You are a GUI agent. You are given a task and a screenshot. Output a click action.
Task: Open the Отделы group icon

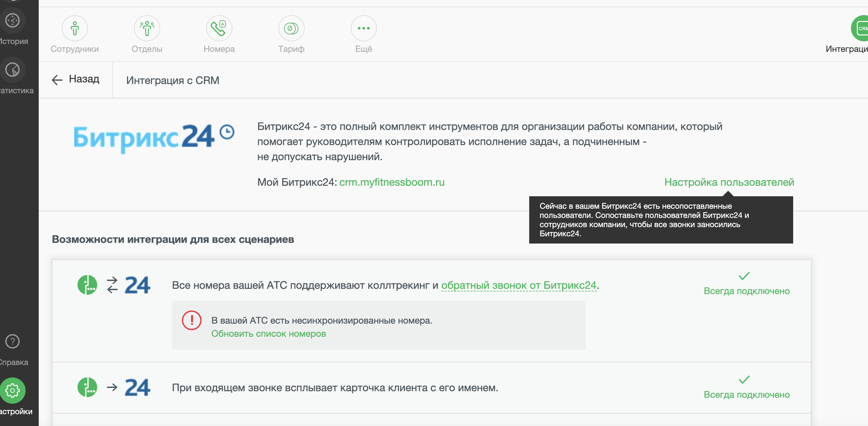pyautogui.click(x=147, y=28)
